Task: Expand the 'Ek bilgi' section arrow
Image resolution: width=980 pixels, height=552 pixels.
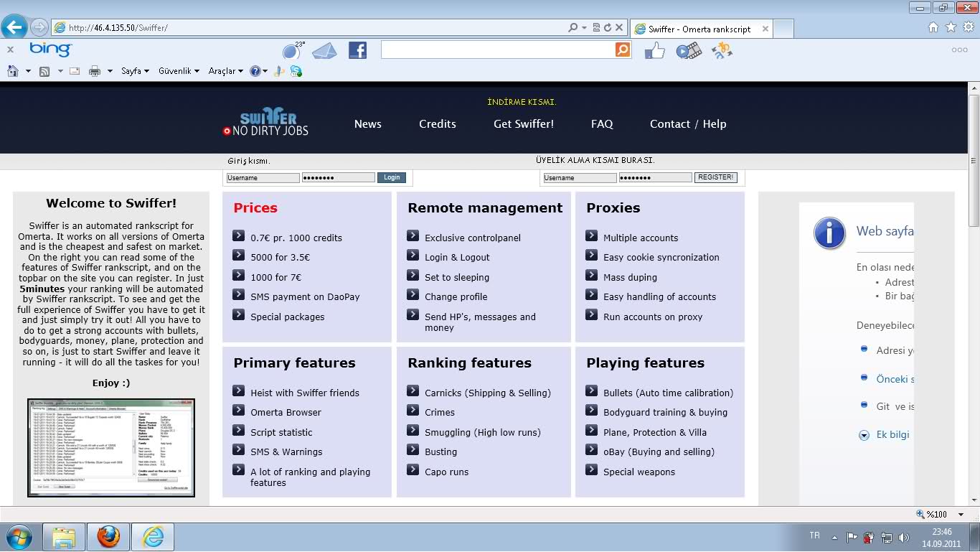Action: pyautogui.click(x=864, y=435)
